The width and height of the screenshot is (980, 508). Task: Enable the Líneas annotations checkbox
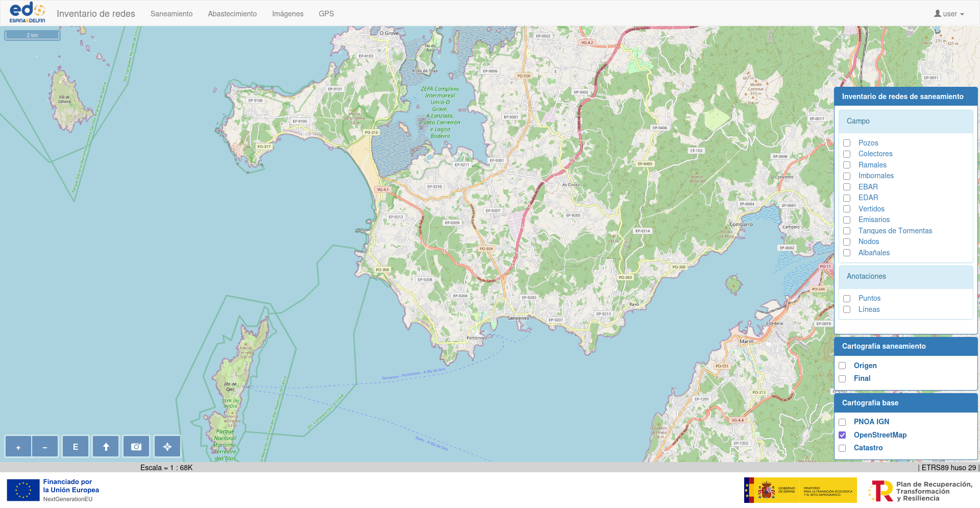pos(847,309)
